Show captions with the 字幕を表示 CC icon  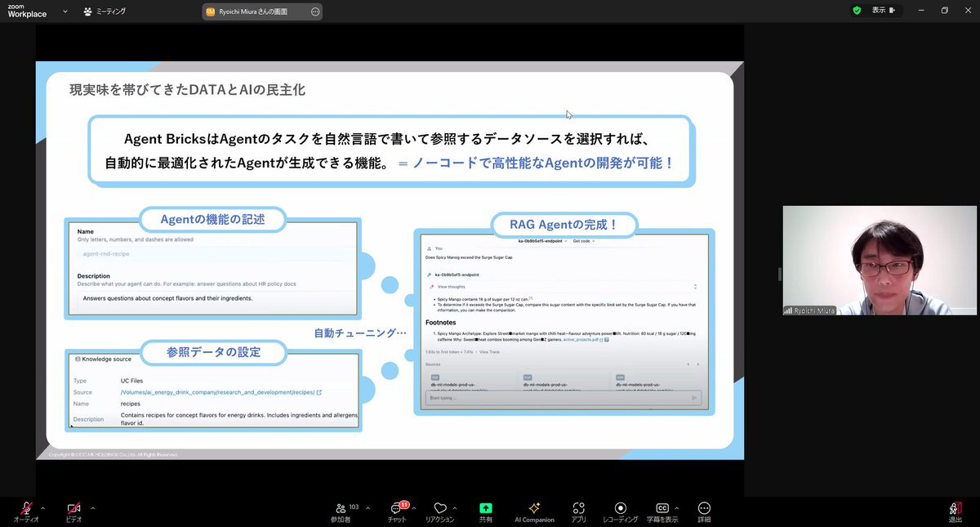click(662, 508)
